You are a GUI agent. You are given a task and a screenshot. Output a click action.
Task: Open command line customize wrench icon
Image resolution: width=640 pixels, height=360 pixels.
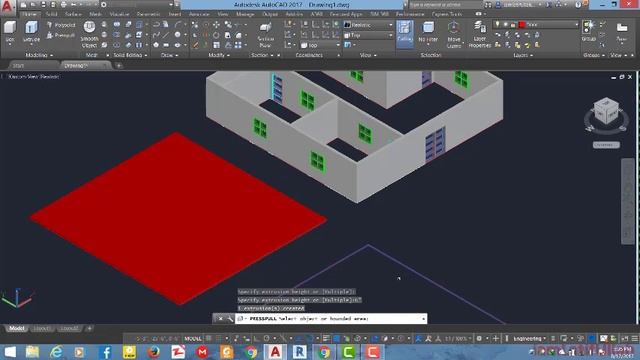point(230,318)
